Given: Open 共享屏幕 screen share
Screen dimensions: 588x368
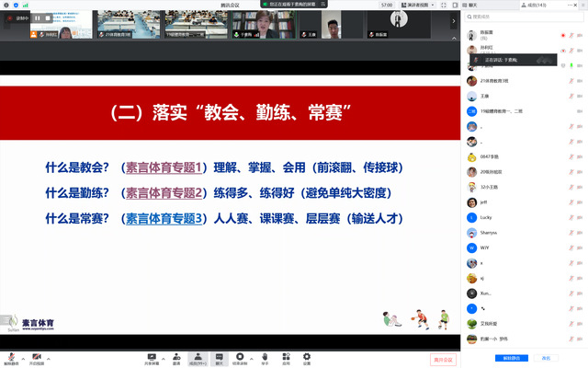Looking at the screenshot, I should pyautogui.click(x=152, y=356).
